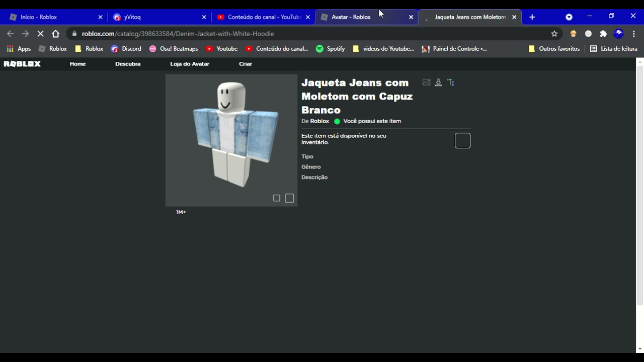Click the 'Você possui este item' status text
The height and width of the screenshot is (362, 644).
pyautogui.click(x=372, y=121)
